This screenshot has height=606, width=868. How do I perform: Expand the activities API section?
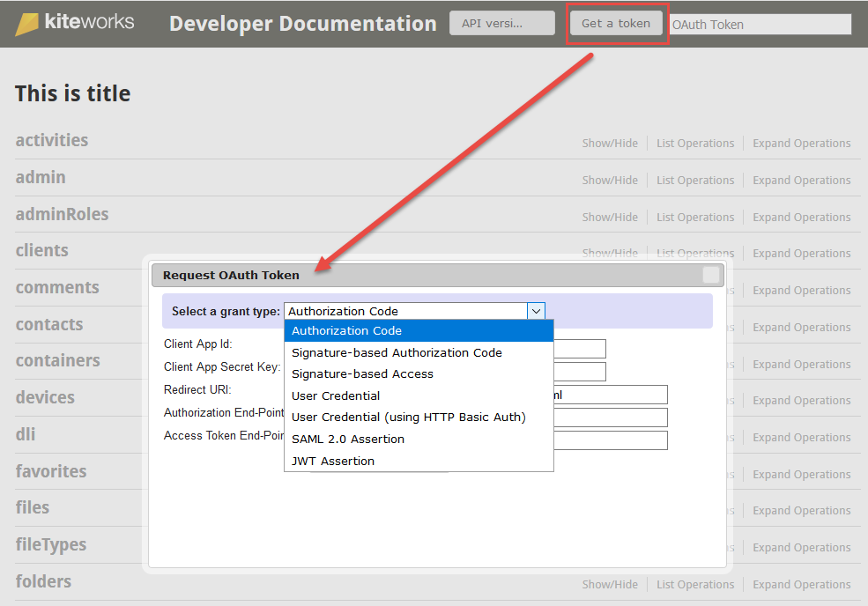pyautogui.click(x=52, y=141)
